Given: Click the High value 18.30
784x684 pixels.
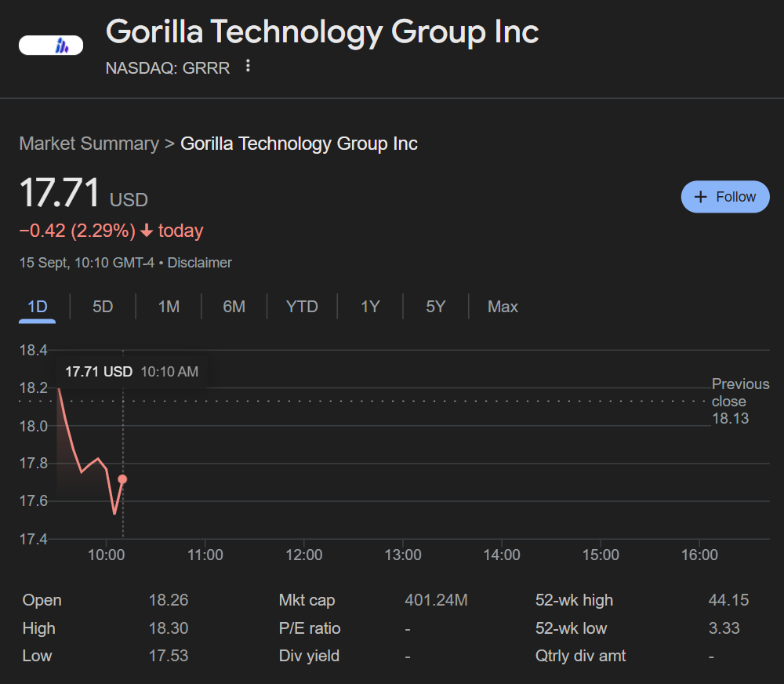Looking at the screenshot, I should 169,628.
